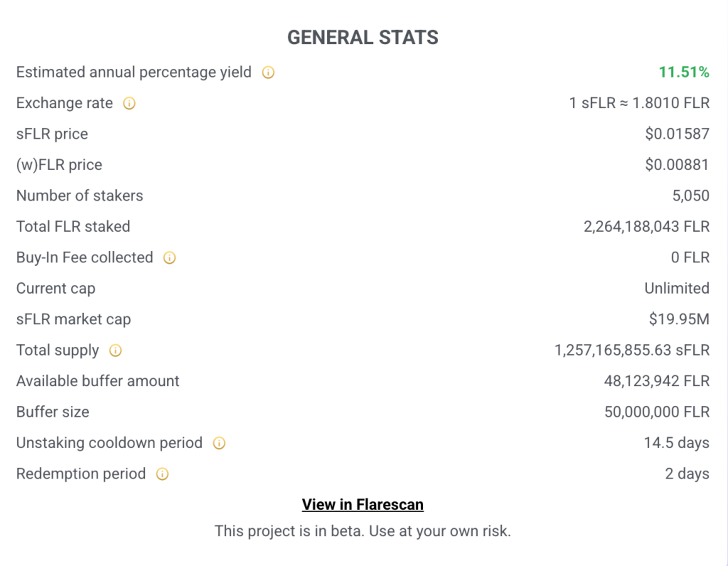
Task: Click the Redemption period info icon
Action: click(x=162, y=474)
